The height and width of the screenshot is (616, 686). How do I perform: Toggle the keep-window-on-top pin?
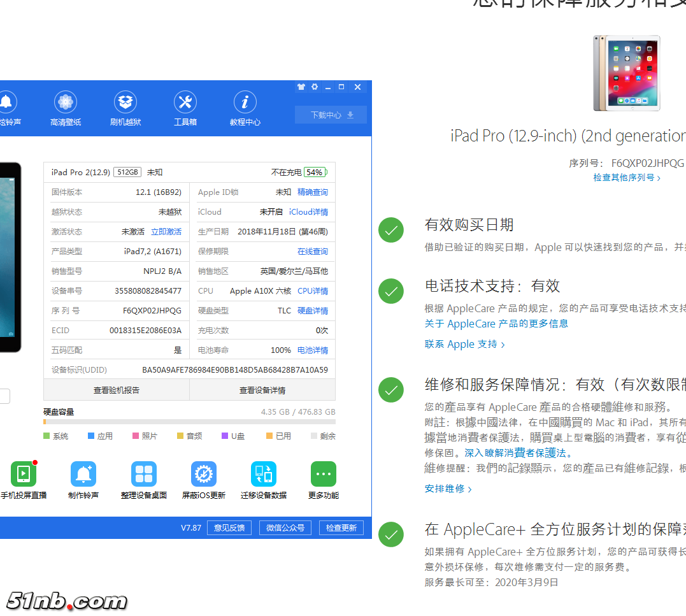301,87
